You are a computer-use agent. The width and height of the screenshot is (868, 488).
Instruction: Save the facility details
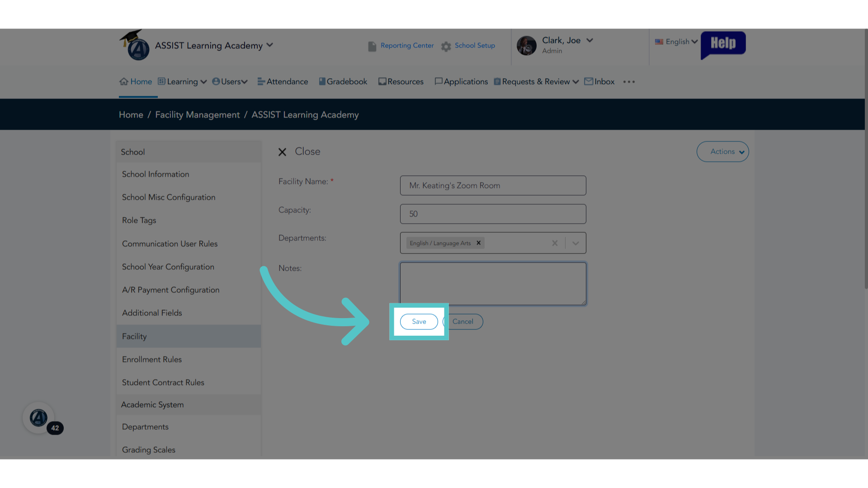pyautogui.click(x=419, y=322)
